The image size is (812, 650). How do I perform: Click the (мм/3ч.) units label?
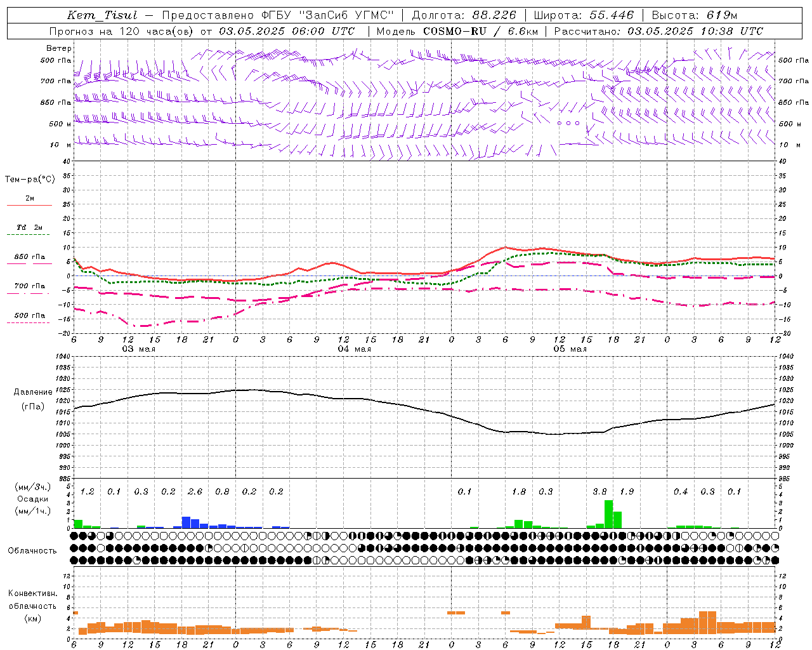(x=33, y=487)
